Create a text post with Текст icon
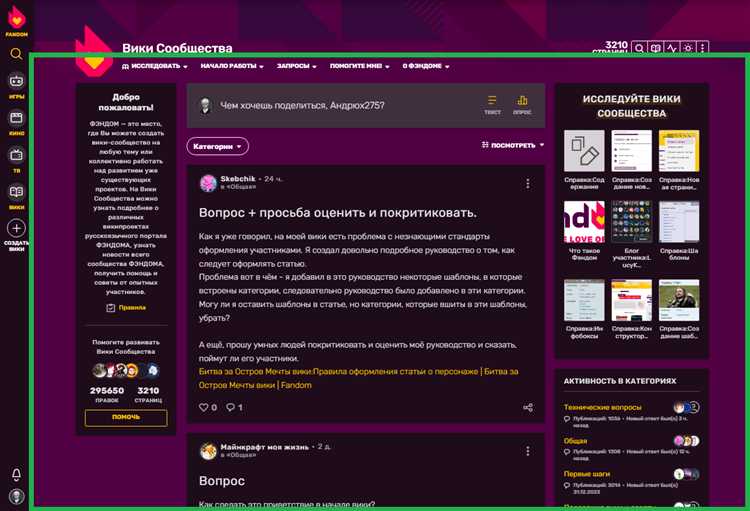Image resolution: width=750 pixels, height=511 pixels. [492, 105]
